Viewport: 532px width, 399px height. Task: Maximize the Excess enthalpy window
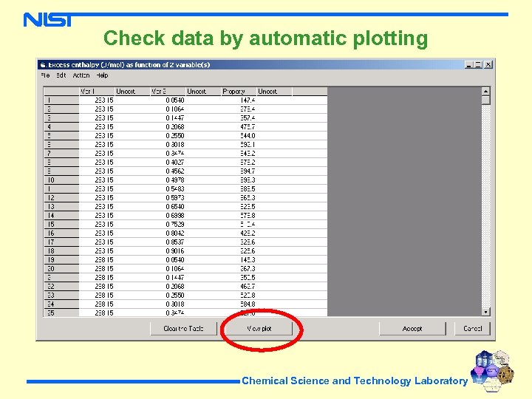click(x=478, y=64)
